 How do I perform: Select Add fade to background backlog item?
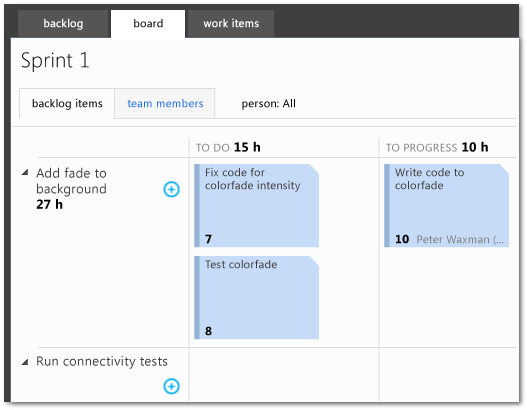(71, 181)
